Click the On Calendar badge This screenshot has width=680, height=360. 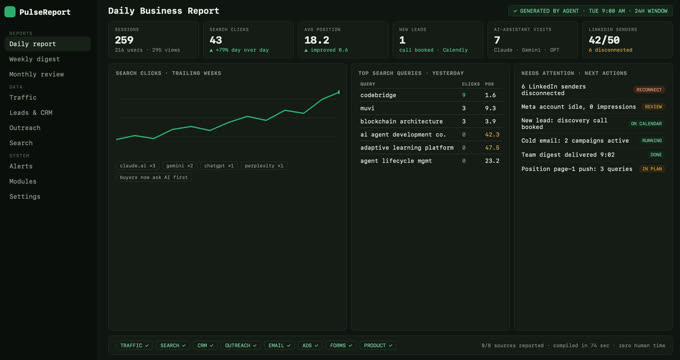pyautogui.click(x=646, y=124)
